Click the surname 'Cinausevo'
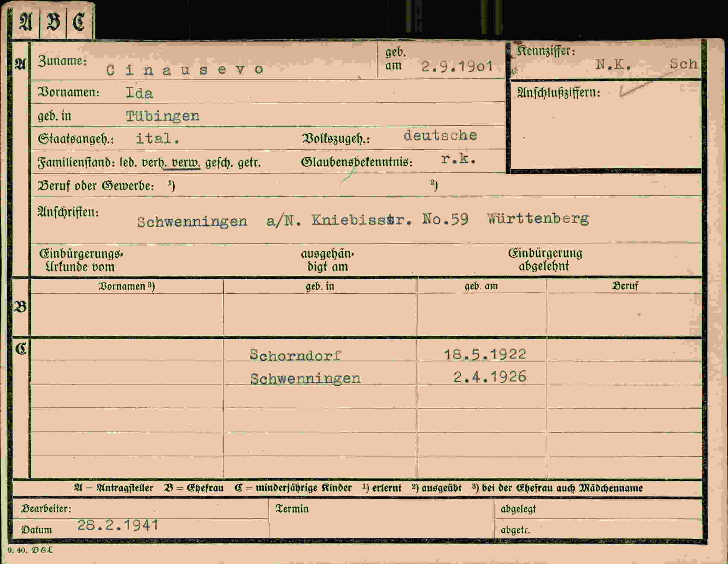The height and width of the screenshot is (564, 728). 185,70
